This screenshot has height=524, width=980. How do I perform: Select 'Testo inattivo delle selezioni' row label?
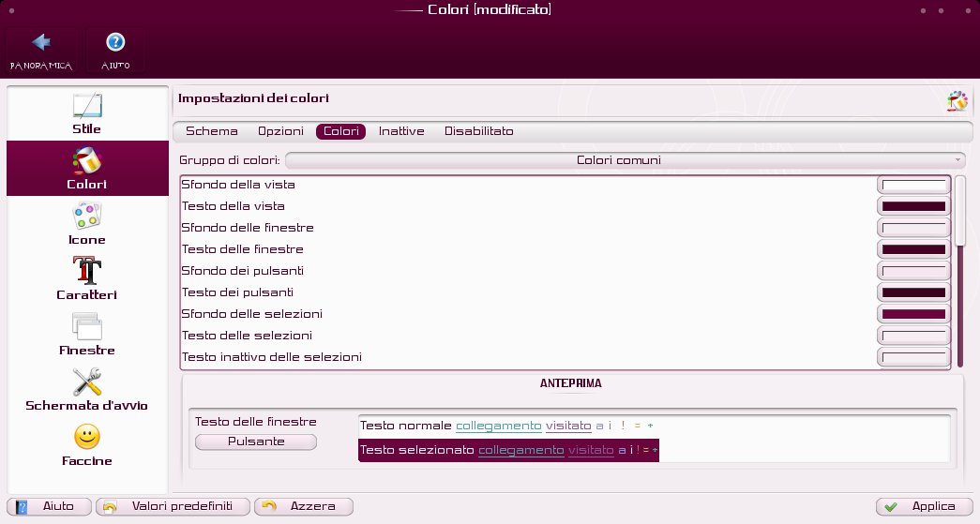point(272,357)
